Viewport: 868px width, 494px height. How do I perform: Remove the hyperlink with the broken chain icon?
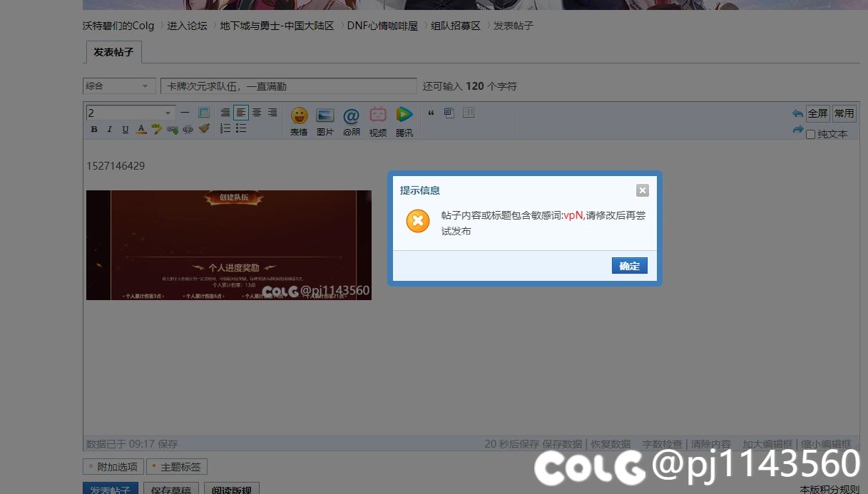(x=188, y=129)
